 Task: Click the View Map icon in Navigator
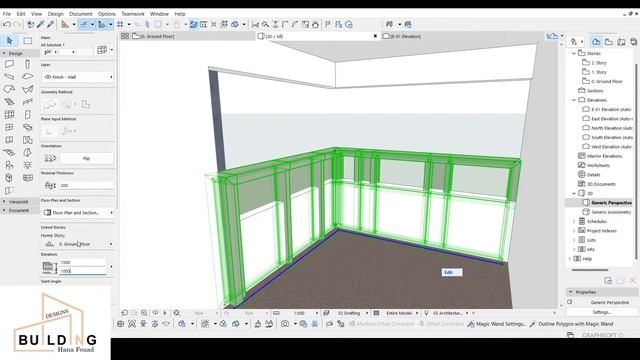point(609,42)
